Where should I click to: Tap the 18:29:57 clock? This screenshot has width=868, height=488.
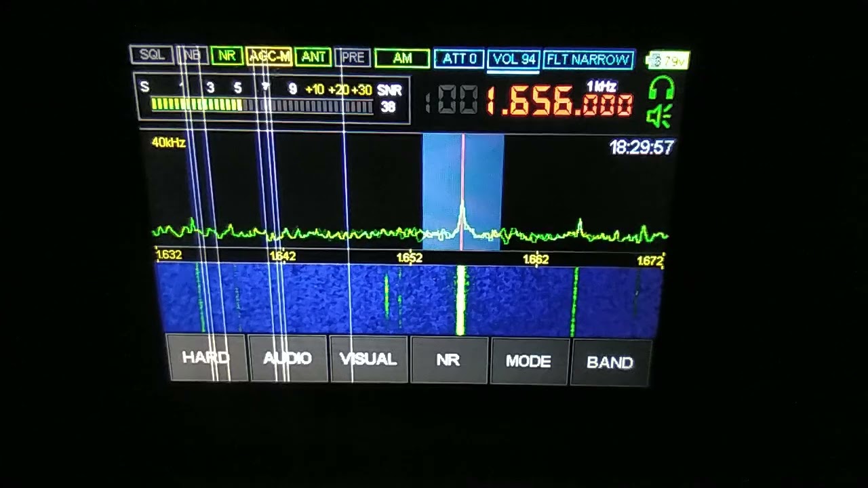click(642, 147)
